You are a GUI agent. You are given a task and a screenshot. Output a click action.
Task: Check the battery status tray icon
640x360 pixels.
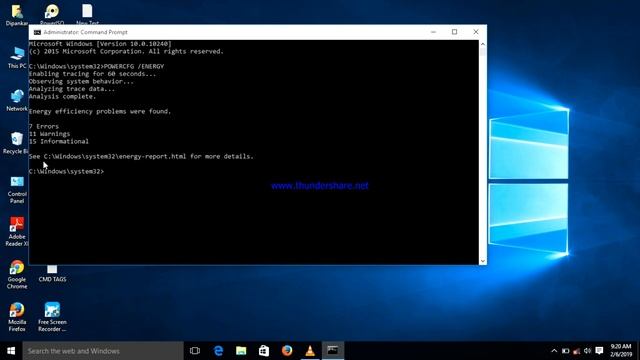(565, 351)
